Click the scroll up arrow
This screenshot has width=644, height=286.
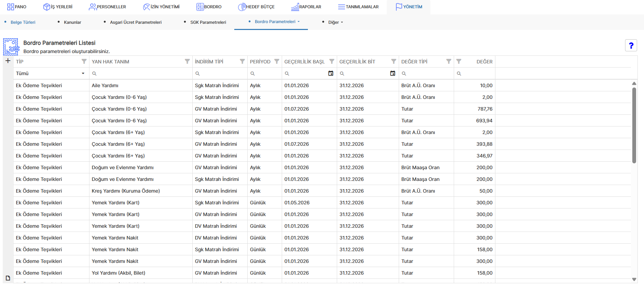634,83
